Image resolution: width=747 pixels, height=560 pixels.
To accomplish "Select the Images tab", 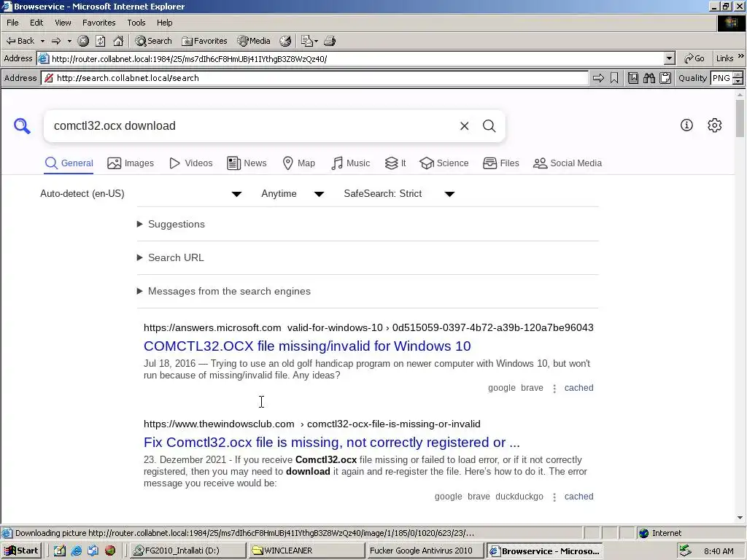I will pyautogui.click(x=131, y=163).
